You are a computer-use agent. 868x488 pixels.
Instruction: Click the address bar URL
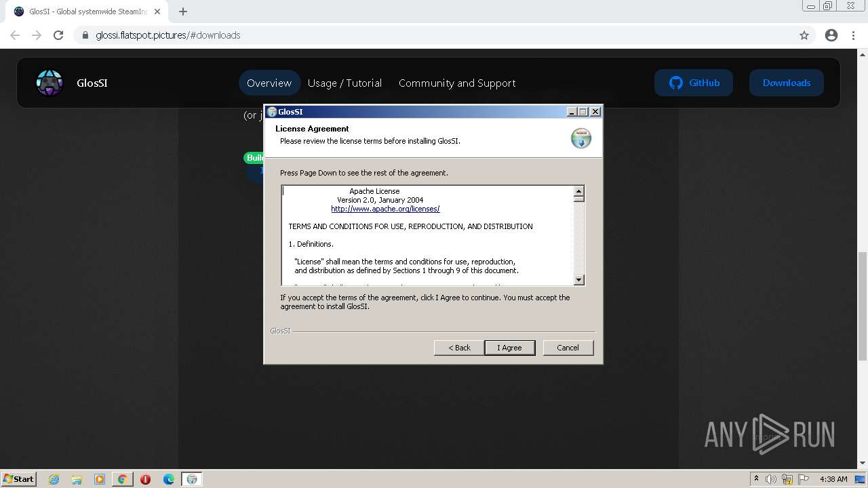(168, 35)
